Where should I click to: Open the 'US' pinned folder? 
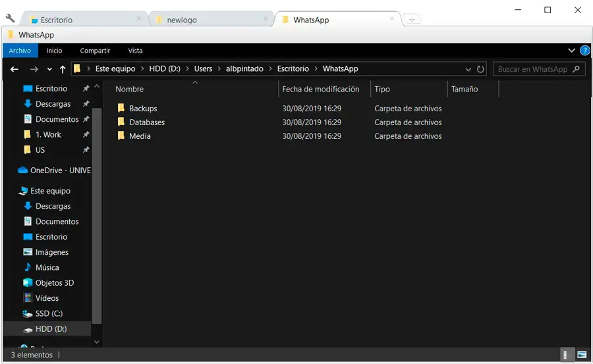[x=40, y=150]
